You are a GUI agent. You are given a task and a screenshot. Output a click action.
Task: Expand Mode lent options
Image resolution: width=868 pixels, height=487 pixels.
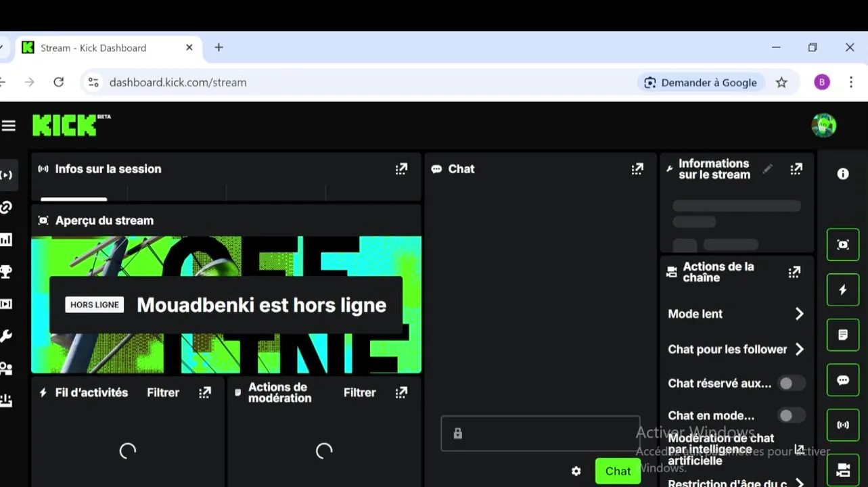(799, 314)
